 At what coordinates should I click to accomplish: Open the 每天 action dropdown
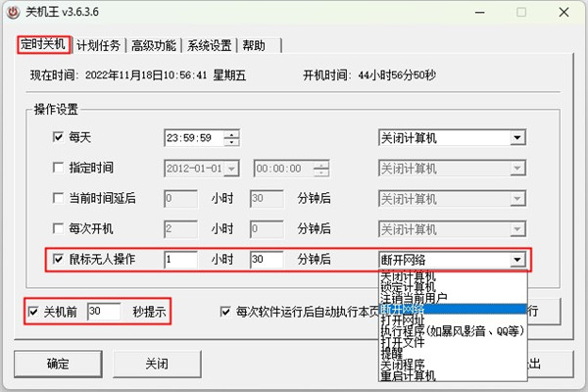point(517,137)
